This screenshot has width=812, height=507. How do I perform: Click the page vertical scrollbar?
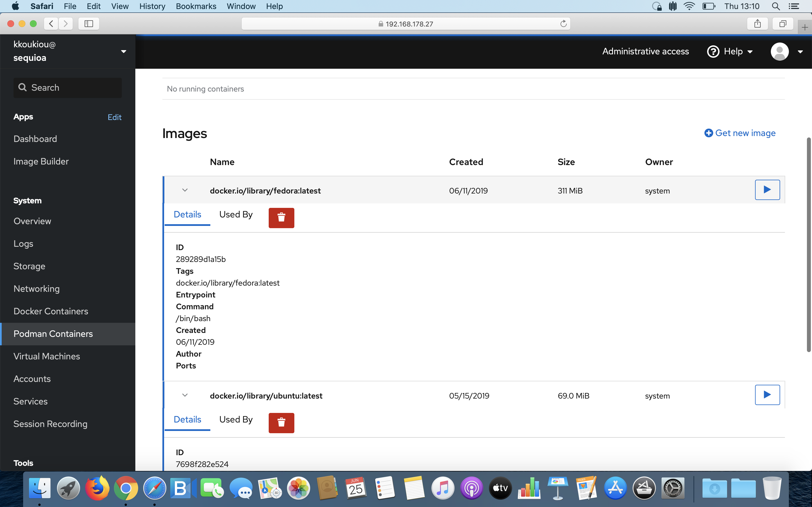click(809, 245)
